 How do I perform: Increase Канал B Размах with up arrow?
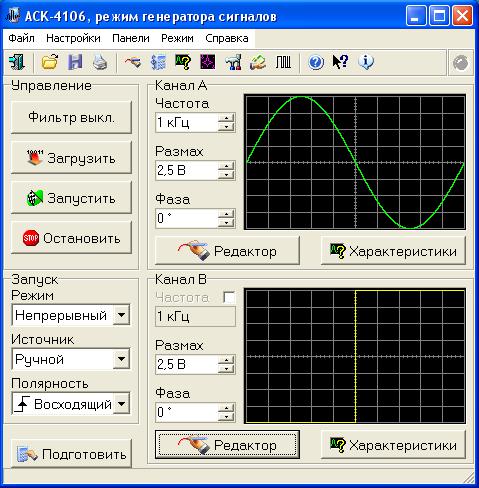click(x=227, y=360)
